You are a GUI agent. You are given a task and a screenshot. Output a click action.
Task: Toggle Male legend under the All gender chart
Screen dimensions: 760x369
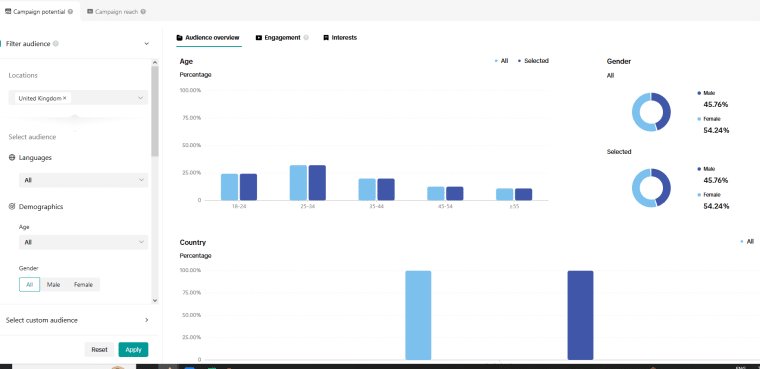coord(706,93)
